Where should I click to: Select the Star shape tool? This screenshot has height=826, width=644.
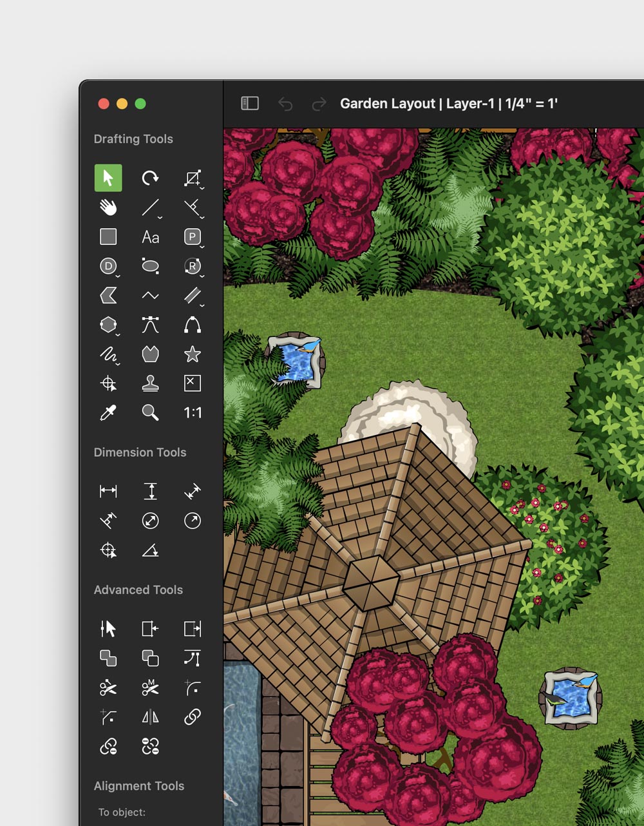coord(192,354)
